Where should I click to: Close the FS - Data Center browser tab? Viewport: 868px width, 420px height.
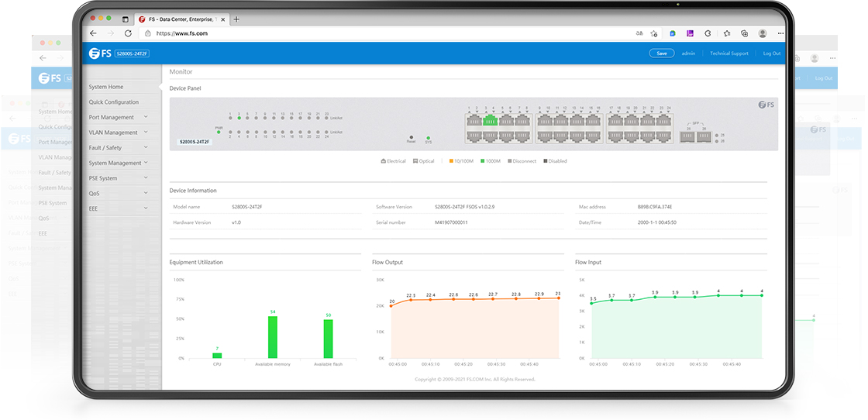[224, 19]
